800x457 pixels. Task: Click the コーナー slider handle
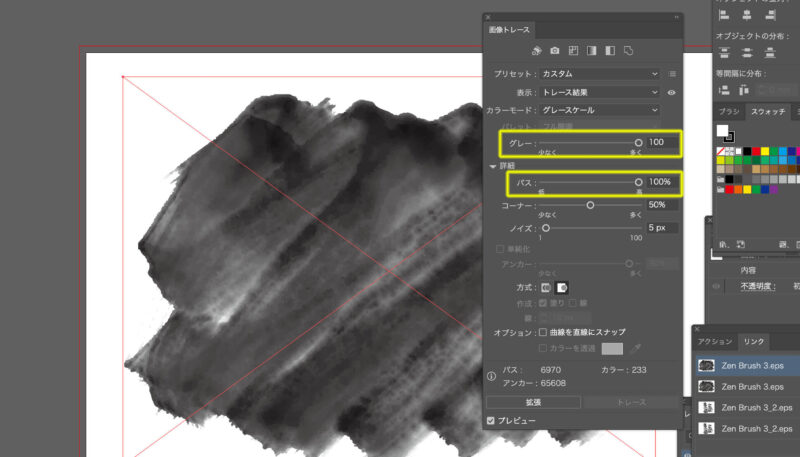click(x=590, y=205)
